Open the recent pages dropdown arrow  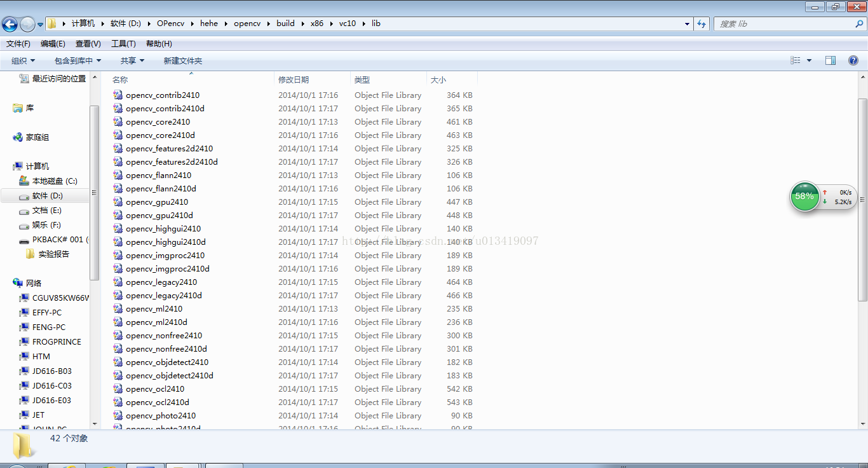40,25
